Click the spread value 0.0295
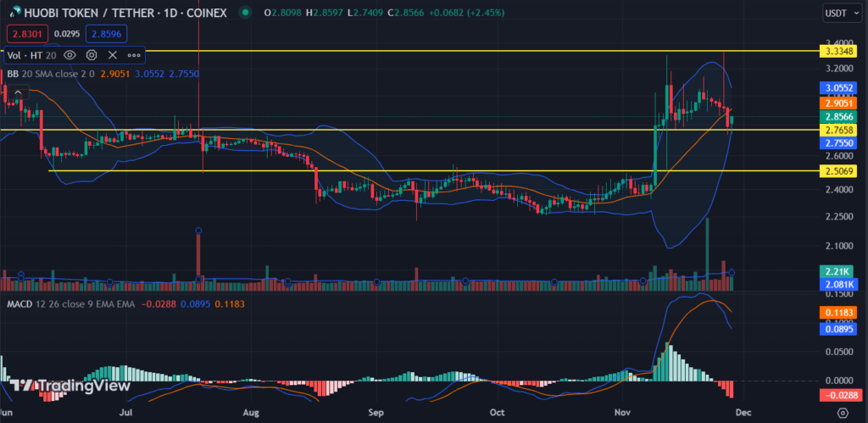The width and height of the screenshot is (868, 423). (67, 34)
